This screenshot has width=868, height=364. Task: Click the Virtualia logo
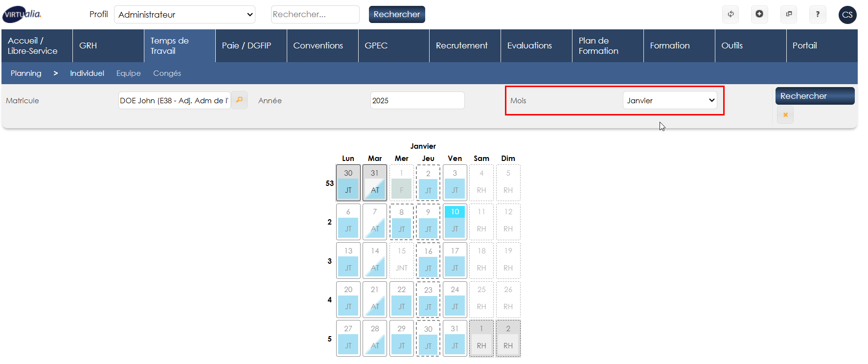point(22,15)
